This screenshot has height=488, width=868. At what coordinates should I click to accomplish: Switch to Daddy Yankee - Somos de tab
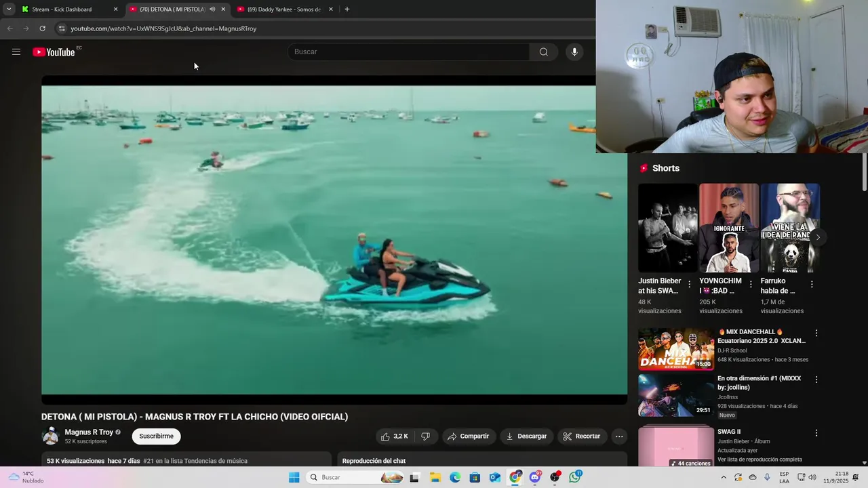(284, 9)
